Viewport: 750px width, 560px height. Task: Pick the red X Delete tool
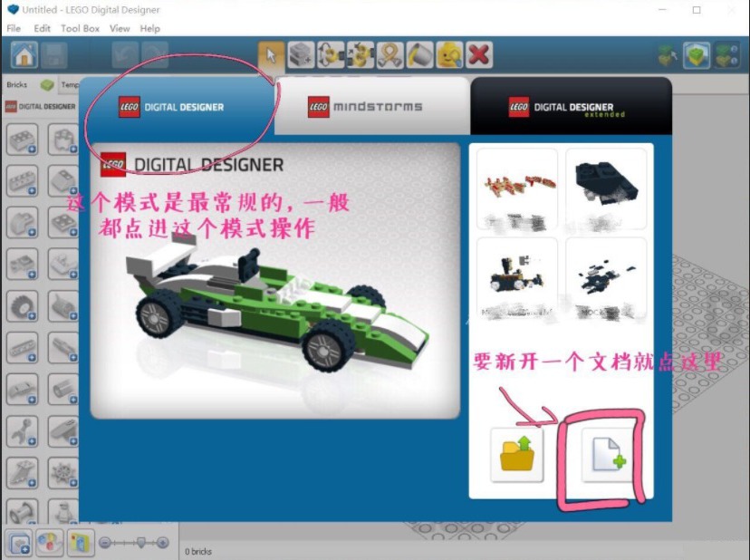[479, 55]
